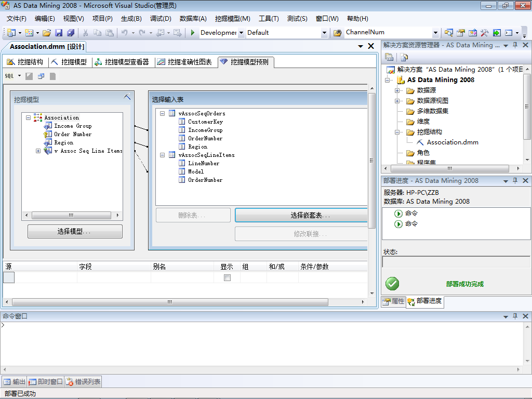
Task: Open the SQL view dropdown arrow
Action: tap(19, 76)
